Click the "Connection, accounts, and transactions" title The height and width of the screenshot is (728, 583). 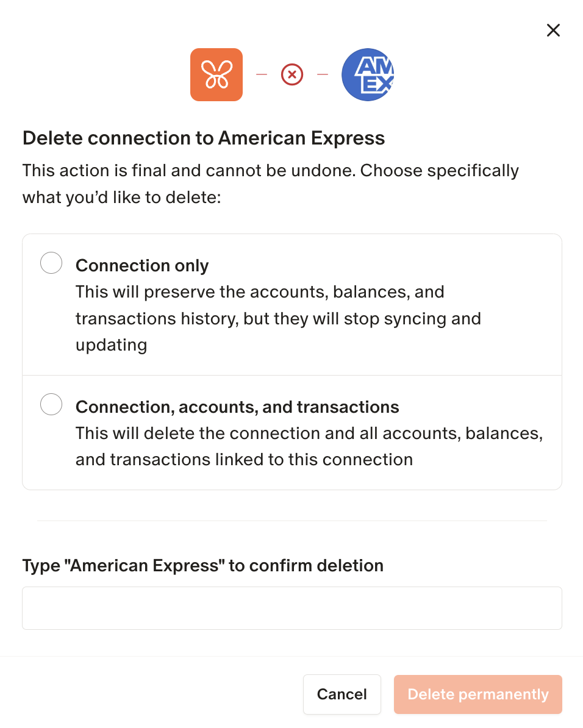[x=237, y=407]
